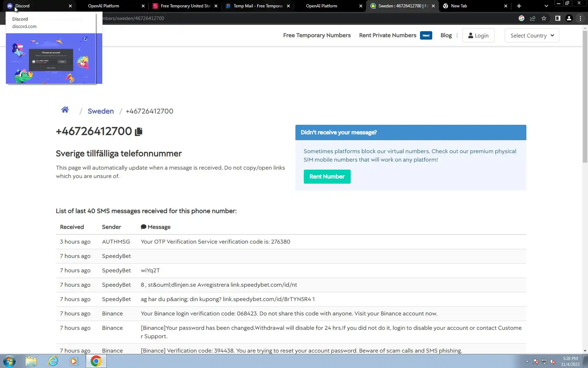Open the Chrome profile avatar menu
588x368 pixels.
pyautogui.click(x=569, y=18)
